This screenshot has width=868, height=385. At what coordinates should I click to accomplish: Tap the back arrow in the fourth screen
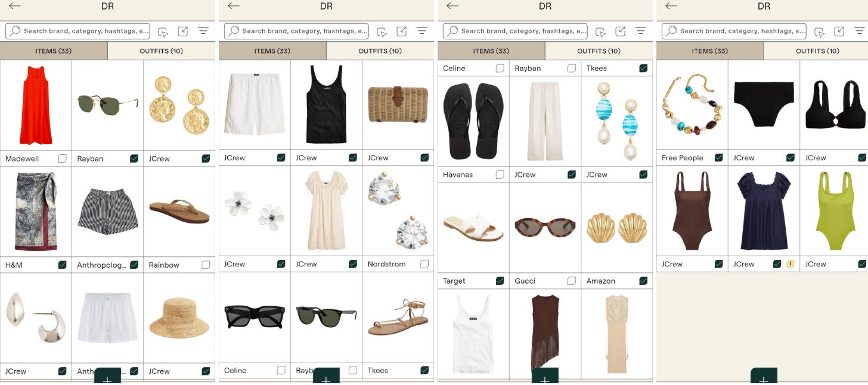[x=671, y=6]
